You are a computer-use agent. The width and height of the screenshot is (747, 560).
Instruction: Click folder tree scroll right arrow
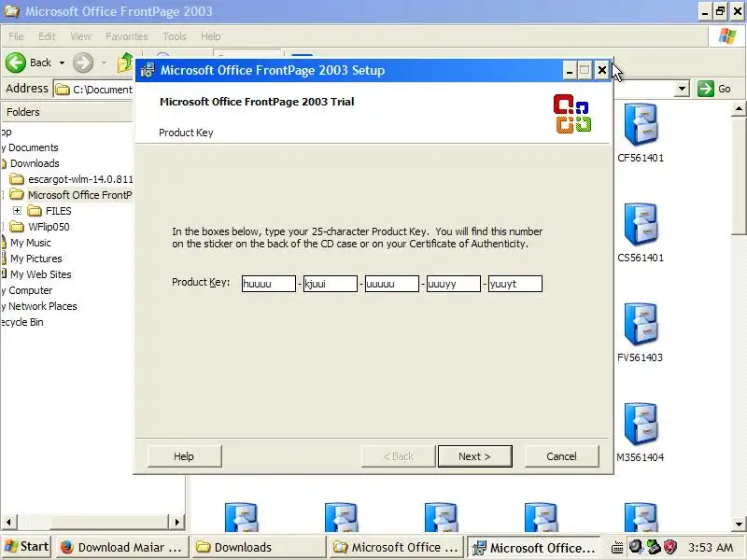177,522
